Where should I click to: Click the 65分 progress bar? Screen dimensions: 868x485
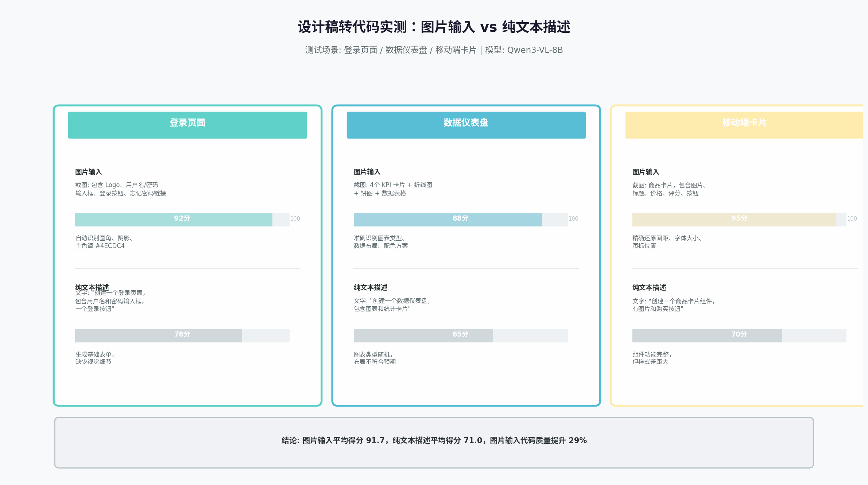(461, 336)
